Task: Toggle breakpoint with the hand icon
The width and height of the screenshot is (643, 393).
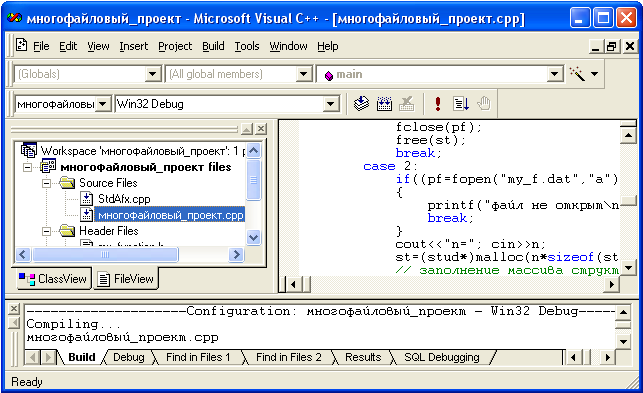Action: (x=484, y=104)
